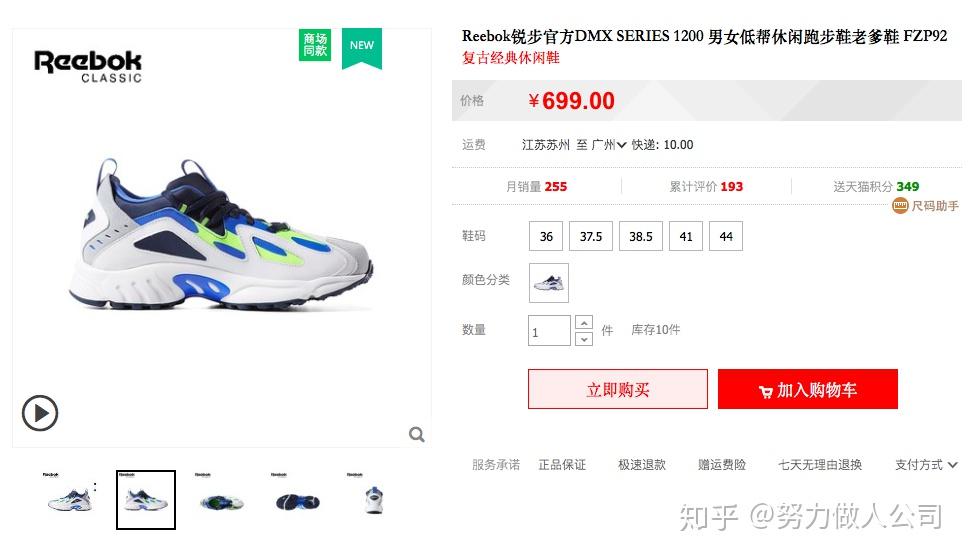Select the first shoe thumbnail
The height and width of the screenshot is (556, 968).
click(70, 499)
